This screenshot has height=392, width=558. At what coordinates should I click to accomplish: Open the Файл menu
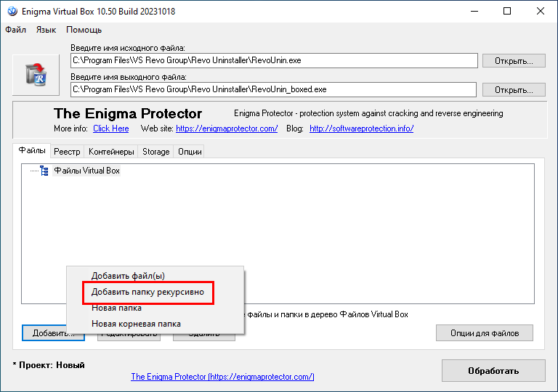click(16, 30)
